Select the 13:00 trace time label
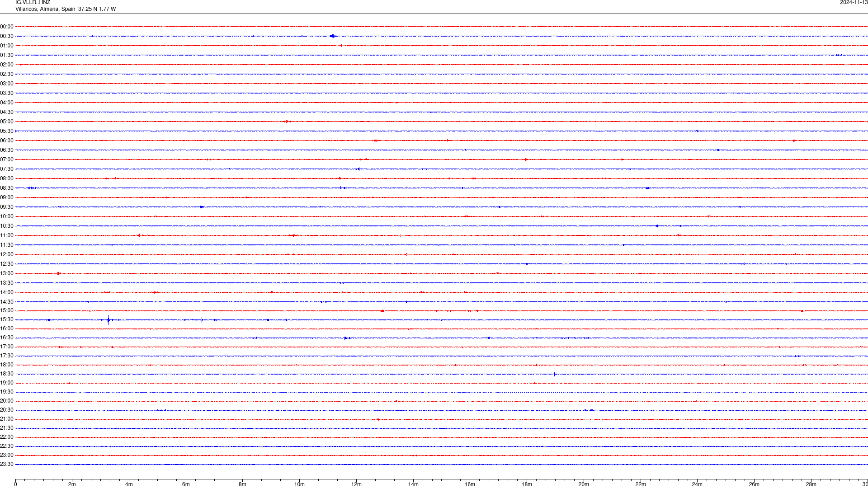 click(x=7, y=273)
